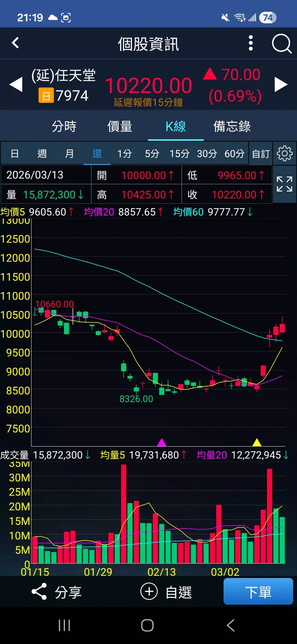Tap the 均價20 8857.65 indicator

(x=124, y=212)
